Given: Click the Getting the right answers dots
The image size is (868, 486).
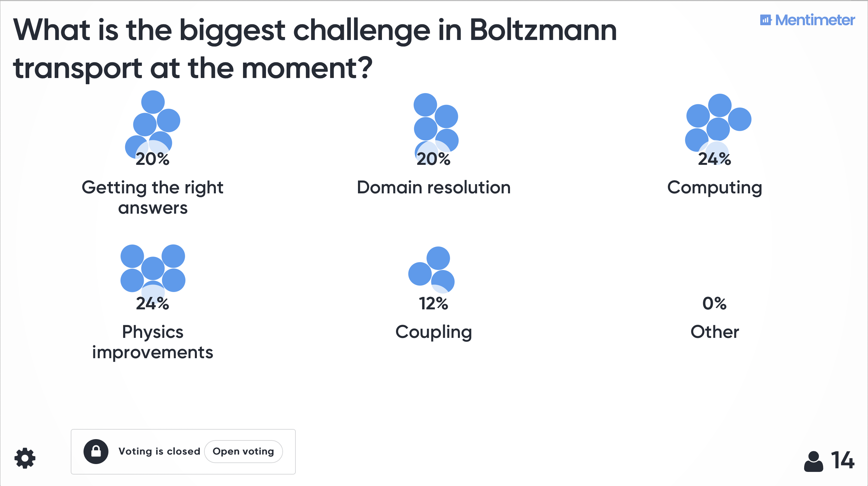Looking at the screenshot, I should coord(153,125).
